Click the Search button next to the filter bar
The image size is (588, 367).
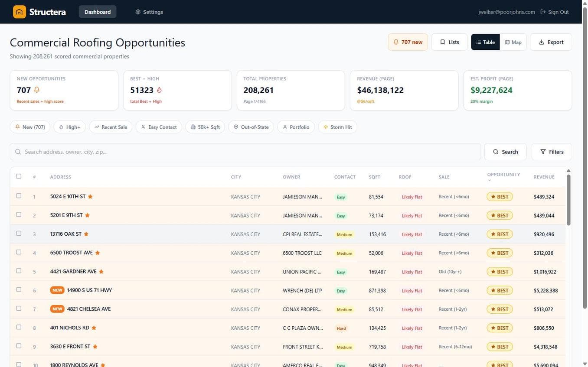505,152
